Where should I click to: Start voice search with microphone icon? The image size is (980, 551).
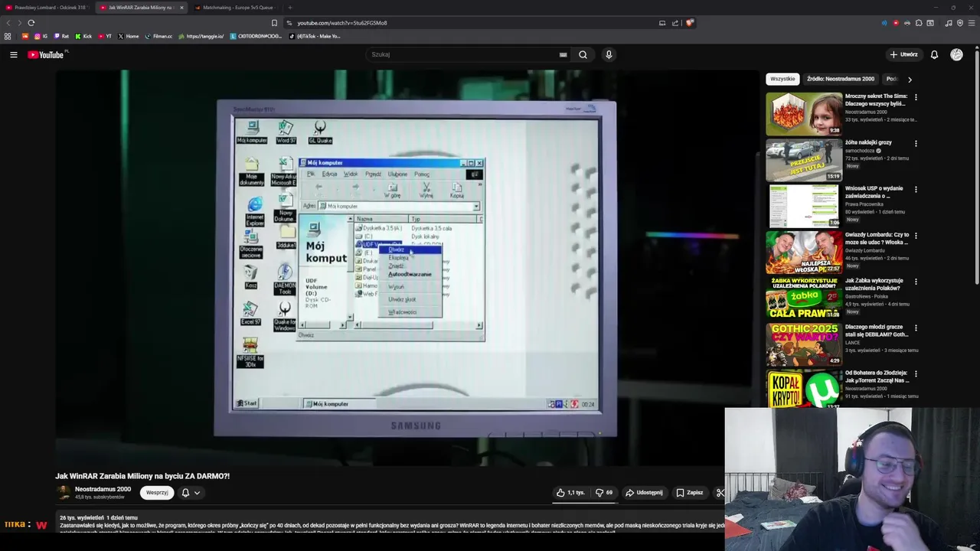click(x=609, y=54)
